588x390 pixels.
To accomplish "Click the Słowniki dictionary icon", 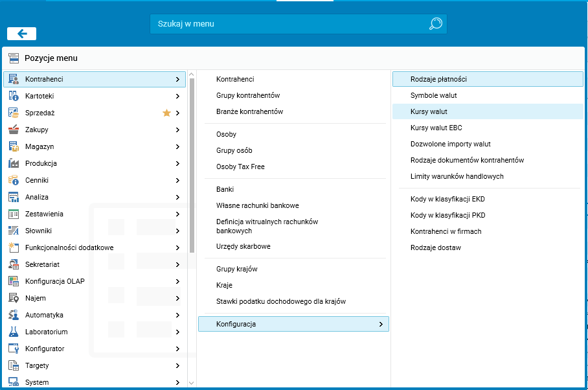I will coord(14,231).
